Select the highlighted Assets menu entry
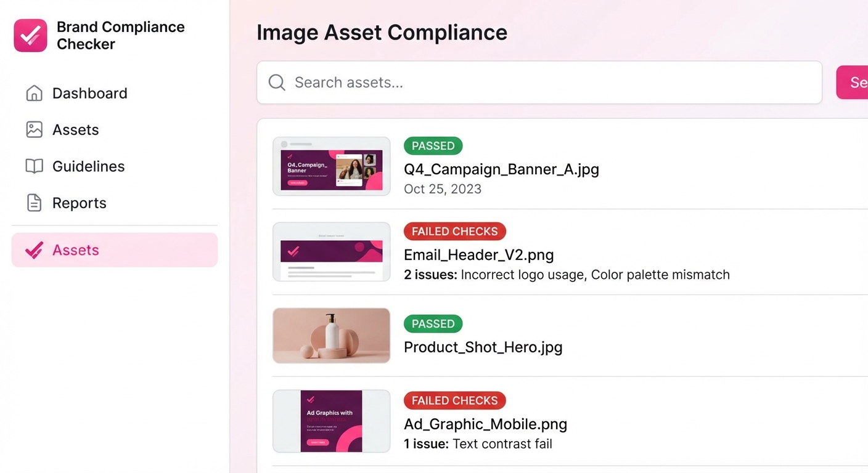 click(x=115, y=250)
